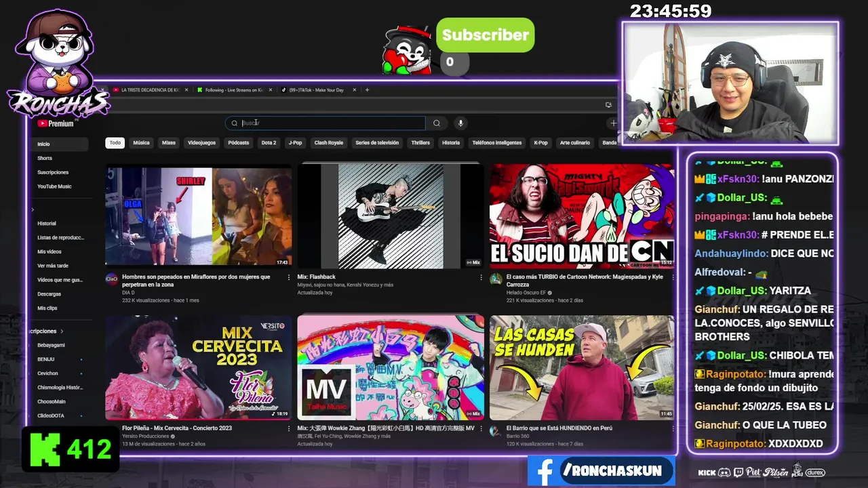Screen dimensions: 868x488
Task: Click the durex sponsor logo
Action: 815,472
